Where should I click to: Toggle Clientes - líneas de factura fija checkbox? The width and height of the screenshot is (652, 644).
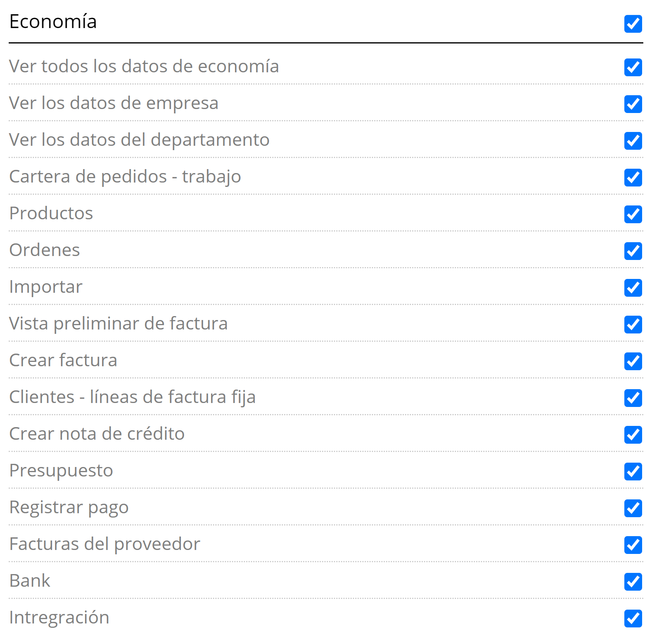(633, 398)
